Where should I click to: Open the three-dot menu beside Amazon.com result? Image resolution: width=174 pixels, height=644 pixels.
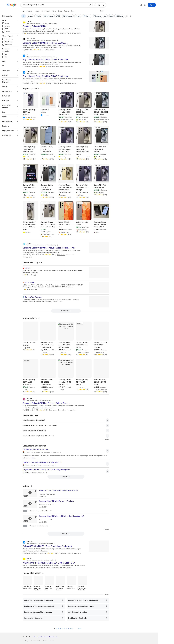pyautogui.click(x=57, y=40)
